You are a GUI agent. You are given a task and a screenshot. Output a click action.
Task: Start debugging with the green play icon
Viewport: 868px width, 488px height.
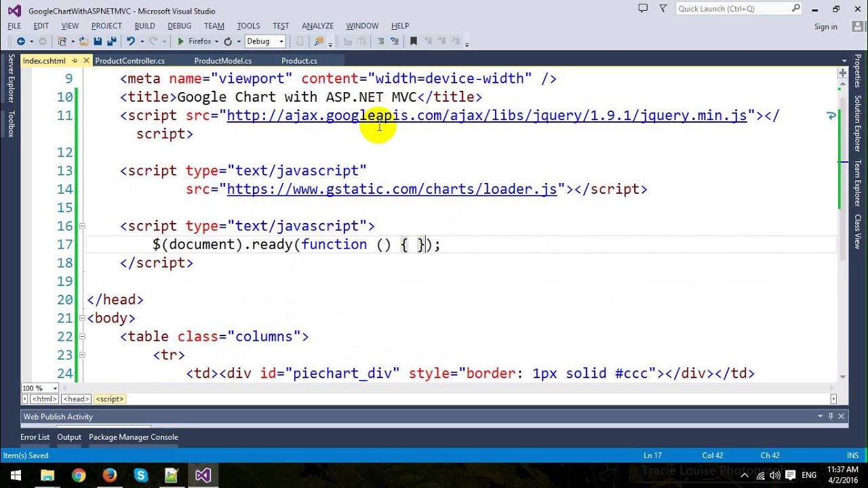click(x=180, y=41)
